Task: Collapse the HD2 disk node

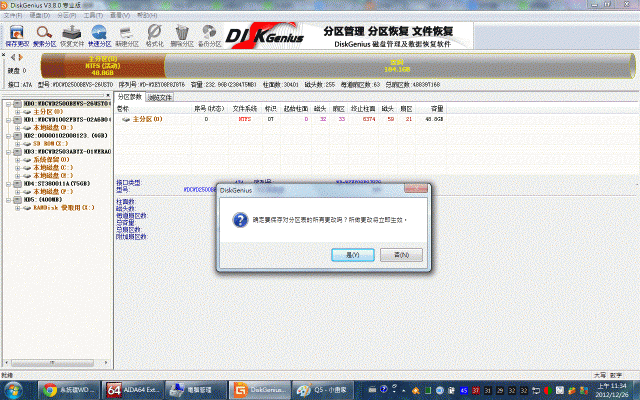Action: point(8,136)
